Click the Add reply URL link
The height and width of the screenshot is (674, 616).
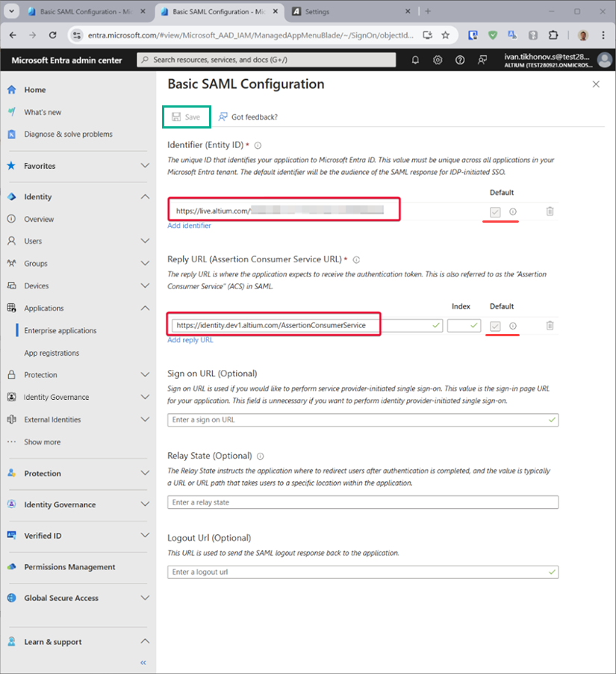[x=190, y=340]
